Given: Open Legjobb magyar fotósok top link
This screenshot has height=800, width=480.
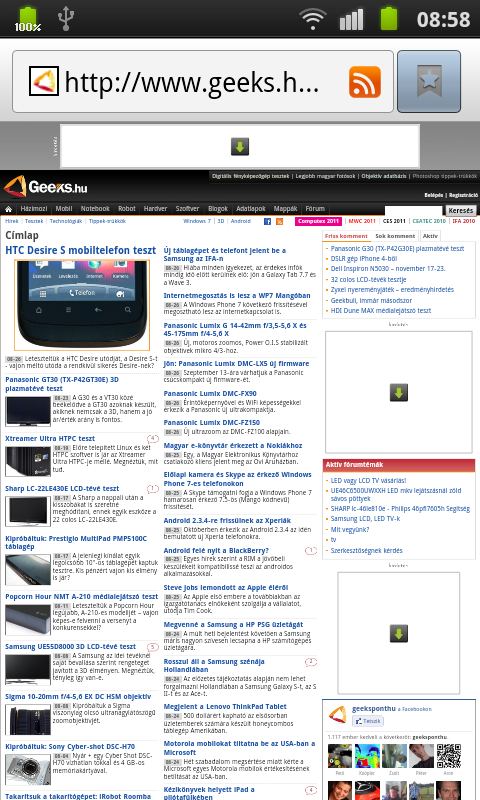Looking at the screenshot, I should (x=325, y=176).
